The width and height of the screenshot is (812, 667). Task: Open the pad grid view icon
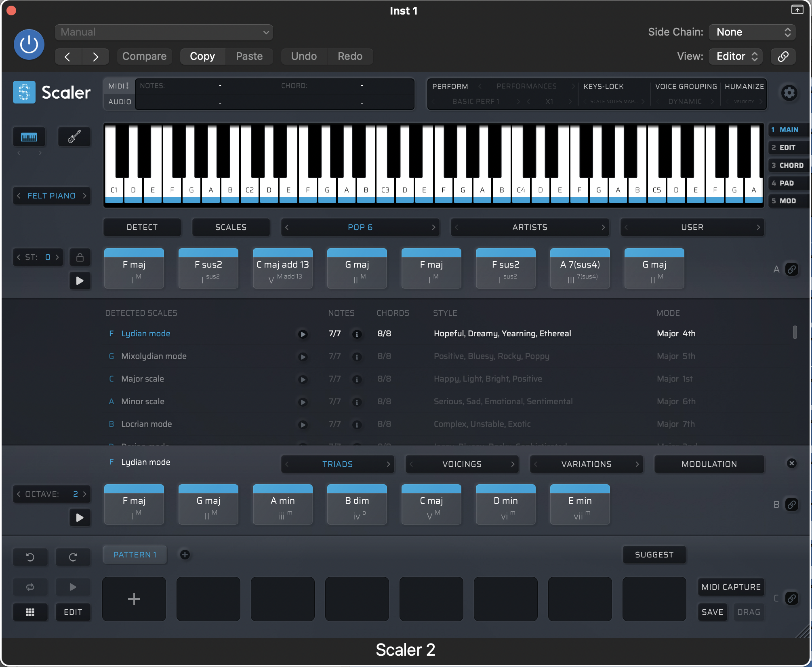(x=30, y=612)
